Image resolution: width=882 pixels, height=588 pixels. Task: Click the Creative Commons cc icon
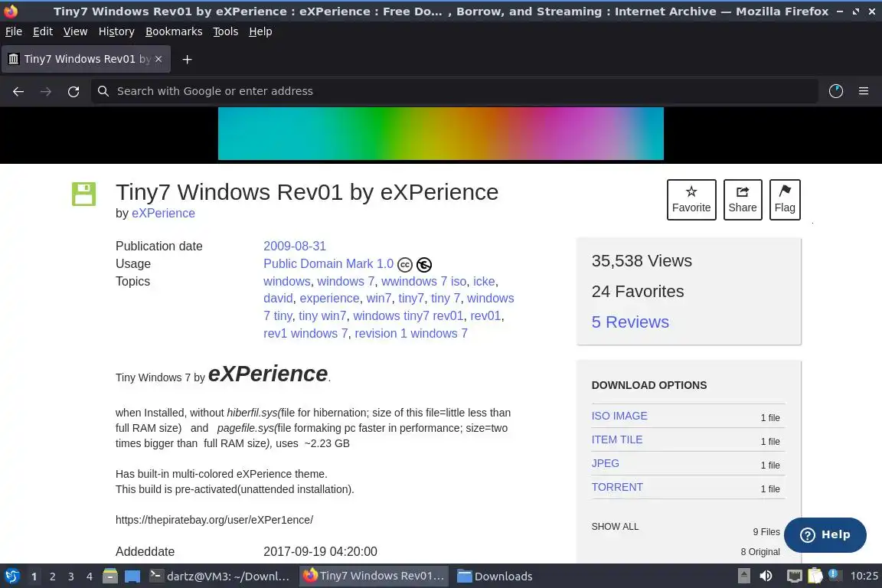point(405,264)
